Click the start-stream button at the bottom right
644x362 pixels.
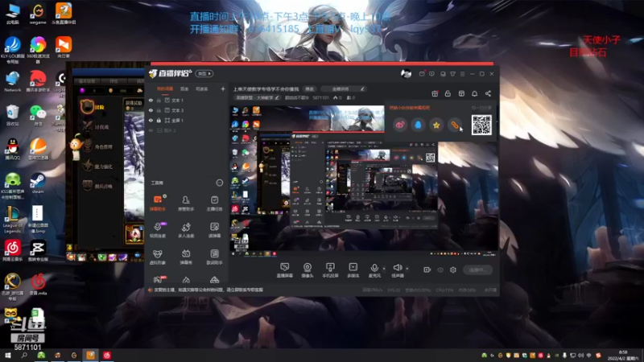(477, 269)
